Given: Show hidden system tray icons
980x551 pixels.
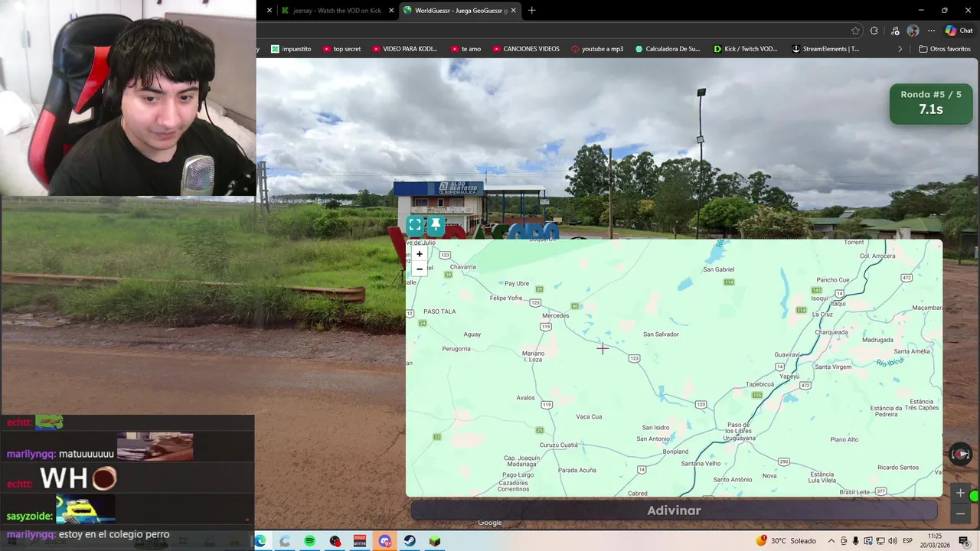Looking at the screenshot, I should click(x=831, y=541).
